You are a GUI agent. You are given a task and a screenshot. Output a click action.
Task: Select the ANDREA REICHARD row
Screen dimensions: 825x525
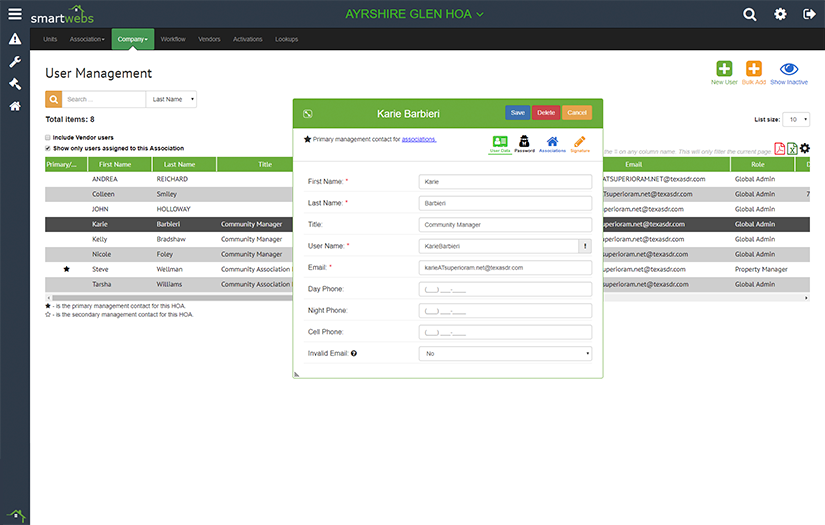(168, 179)
